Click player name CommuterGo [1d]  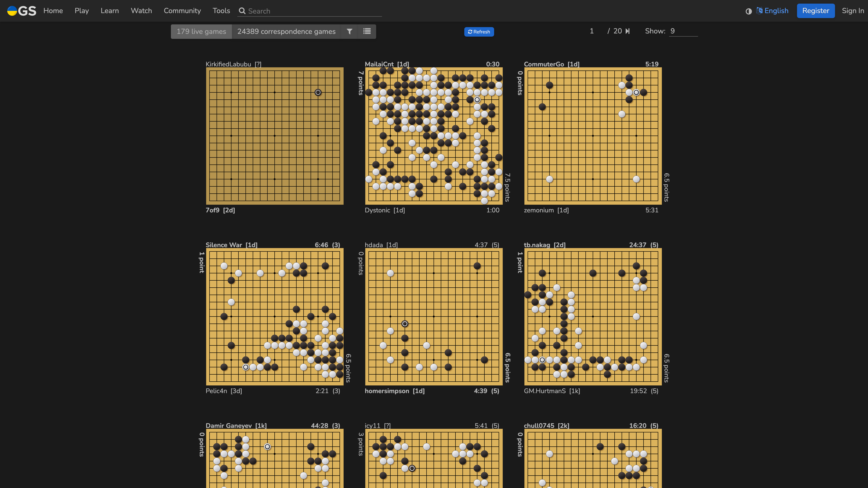tap(552, 64)
